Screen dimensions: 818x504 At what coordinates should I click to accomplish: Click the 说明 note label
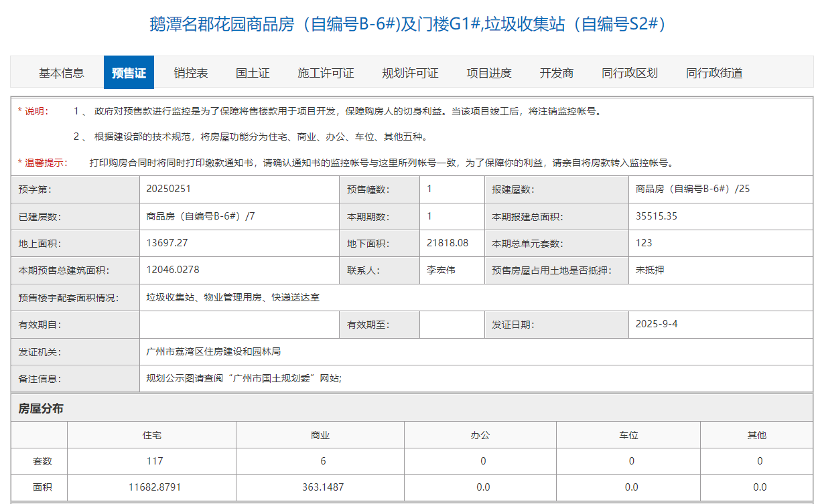33,111
